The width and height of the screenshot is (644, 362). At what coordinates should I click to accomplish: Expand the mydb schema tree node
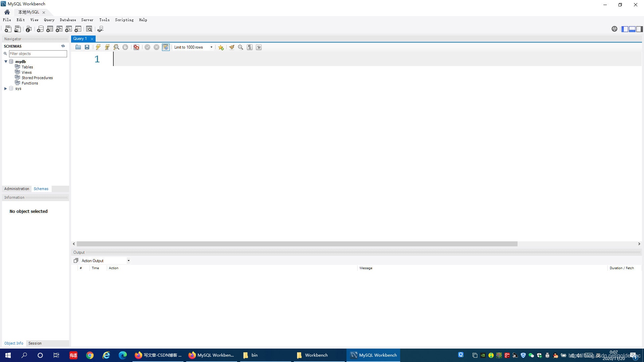(5, 61)
